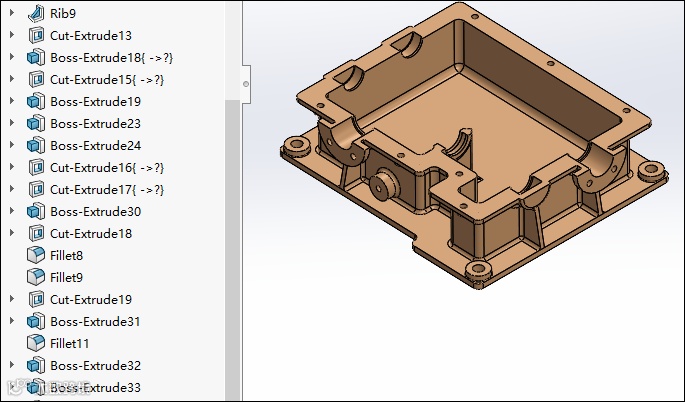This screenshot has width=685, height=402.
Task: Expand the Cut-Extrude18 node
Action: pyautogui.click(x=12, y=232)
